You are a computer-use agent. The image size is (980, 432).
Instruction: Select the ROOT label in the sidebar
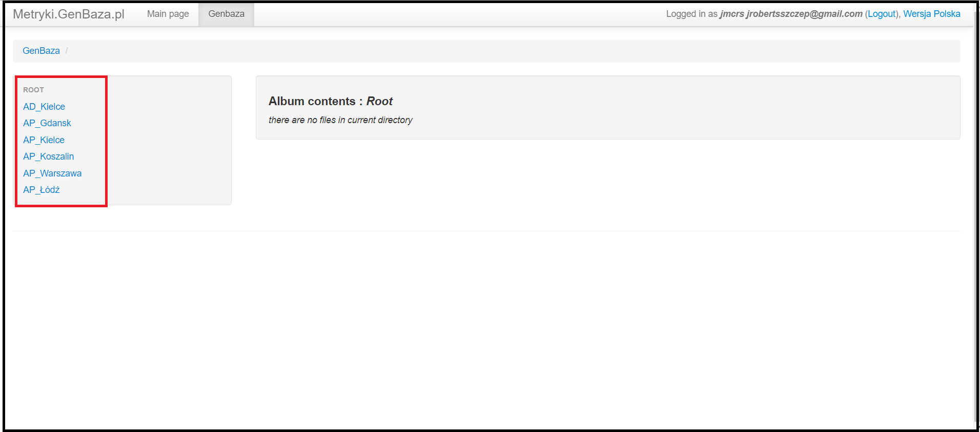33,89
